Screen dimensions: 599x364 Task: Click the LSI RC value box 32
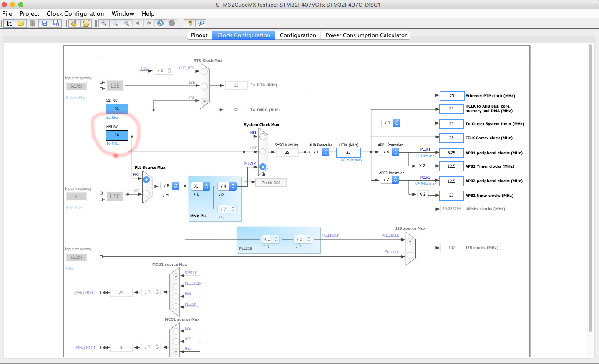coord(117,109)
